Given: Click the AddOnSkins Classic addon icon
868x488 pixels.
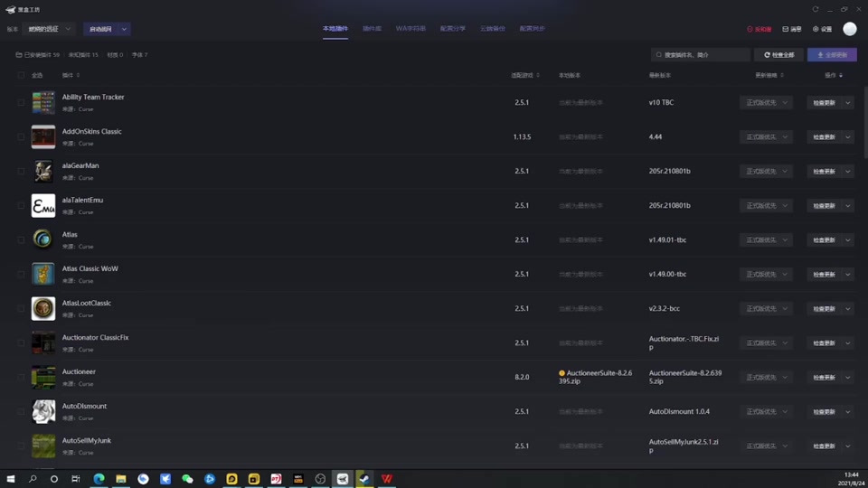Looking at the screenshot, I should (x=43, y=136).
